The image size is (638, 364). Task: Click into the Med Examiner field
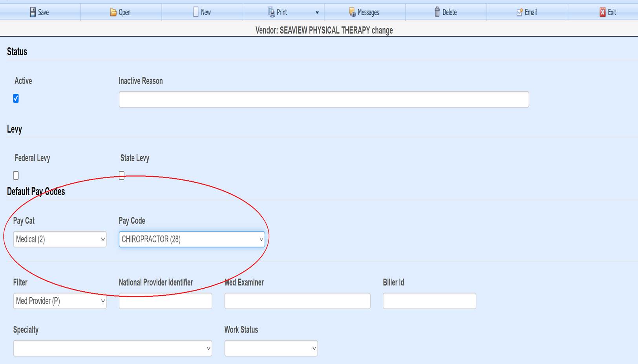coord(297,301)
